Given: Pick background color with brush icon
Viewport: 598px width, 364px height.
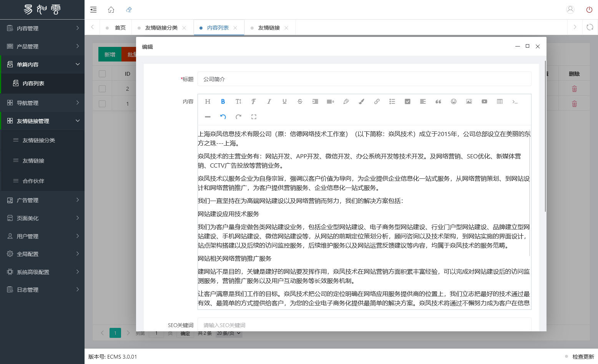Looking at the screenshot, I should pyautogui.click(x=361, y=101).
